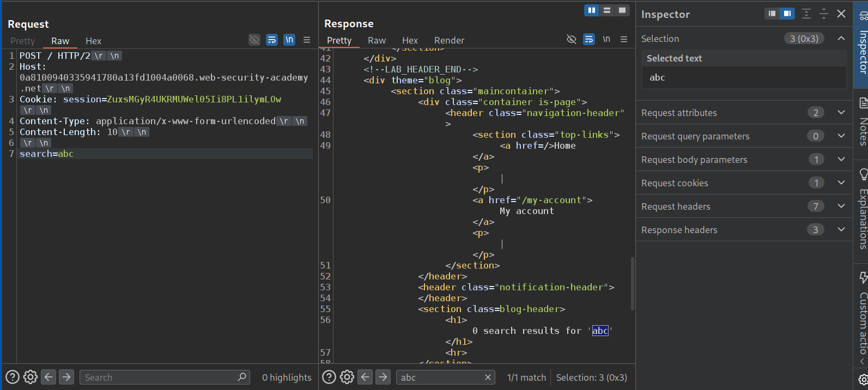Viewport: 868px width, 390px height.
Task: Go to previous match in Response search
Action: point(366,377)
